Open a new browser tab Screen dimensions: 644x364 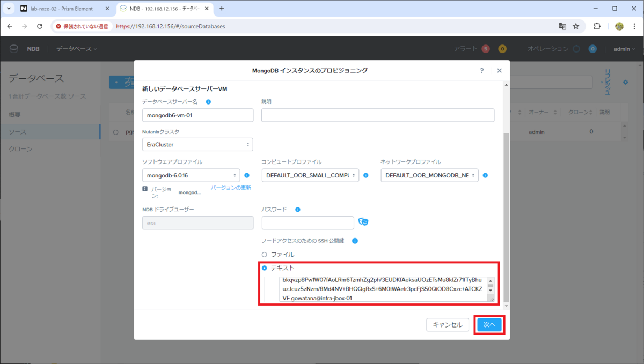pos(222,9)
